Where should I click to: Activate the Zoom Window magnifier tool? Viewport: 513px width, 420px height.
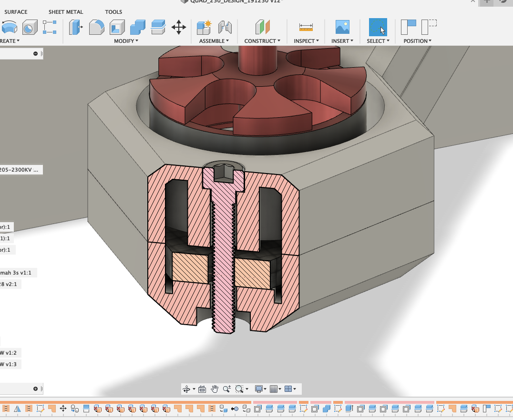click(239, 389)
